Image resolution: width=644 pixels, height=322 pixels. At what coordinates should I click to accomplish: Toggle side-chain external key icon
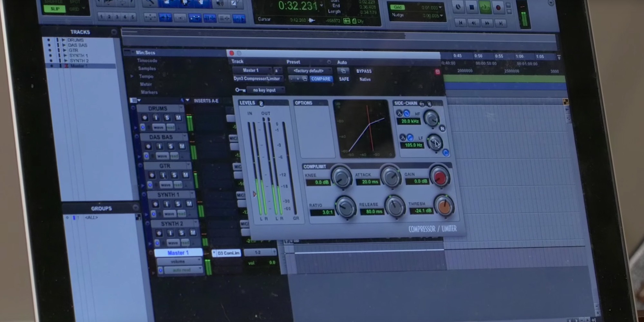coord(422,104)
